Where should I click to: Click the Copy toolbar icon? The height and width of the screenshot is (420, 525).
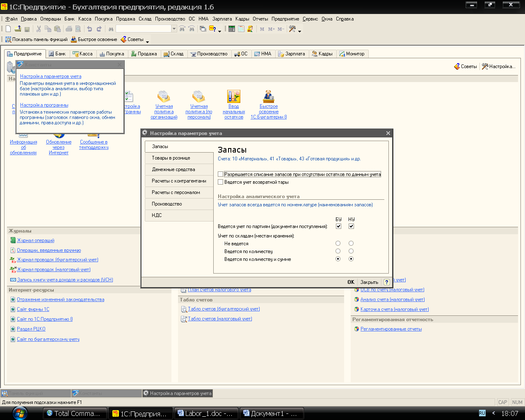[x=48, y=29]
